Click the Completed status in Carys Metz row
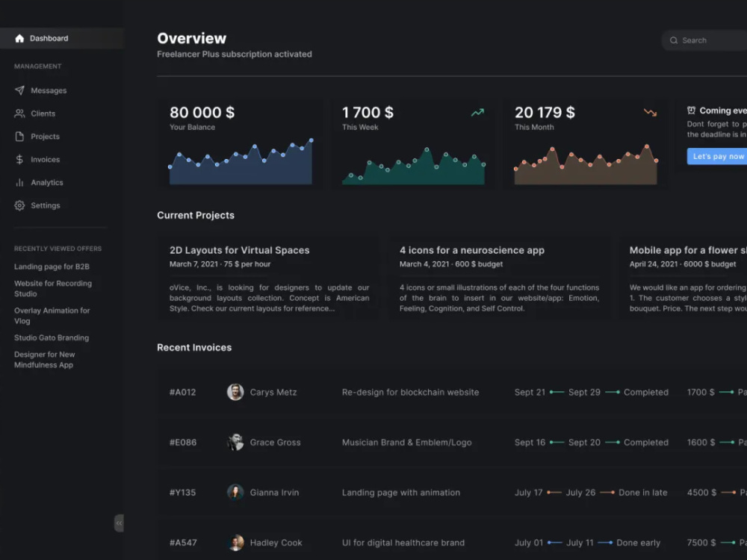Viewport: 747px width, 560px height. (646, 393)
